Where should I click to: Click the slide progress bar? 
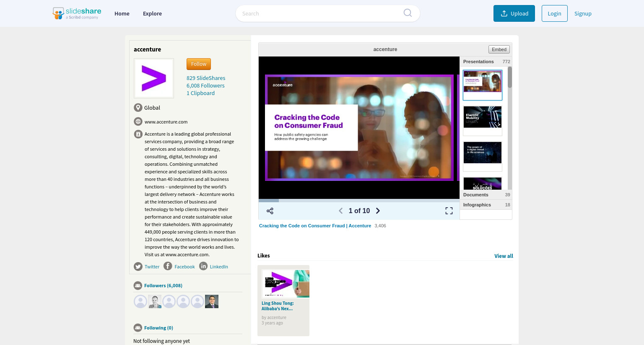[x=359, y=201]
